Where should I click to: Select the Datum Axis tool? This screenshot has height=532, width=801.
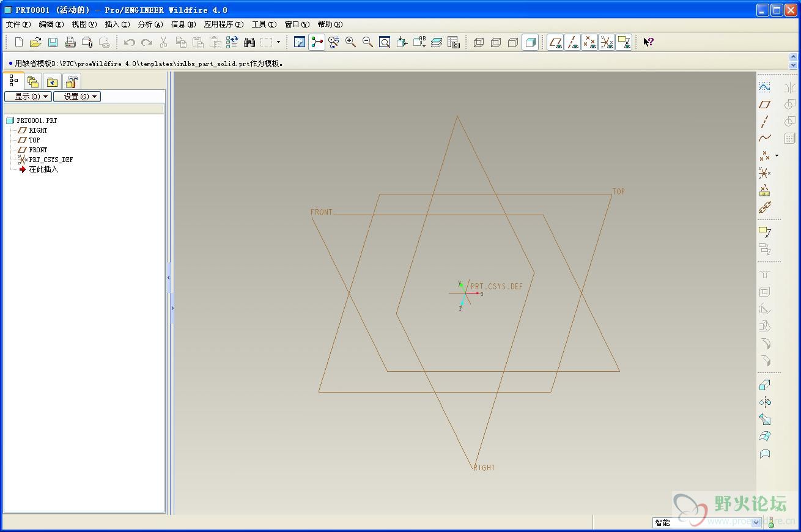point(764,122)
